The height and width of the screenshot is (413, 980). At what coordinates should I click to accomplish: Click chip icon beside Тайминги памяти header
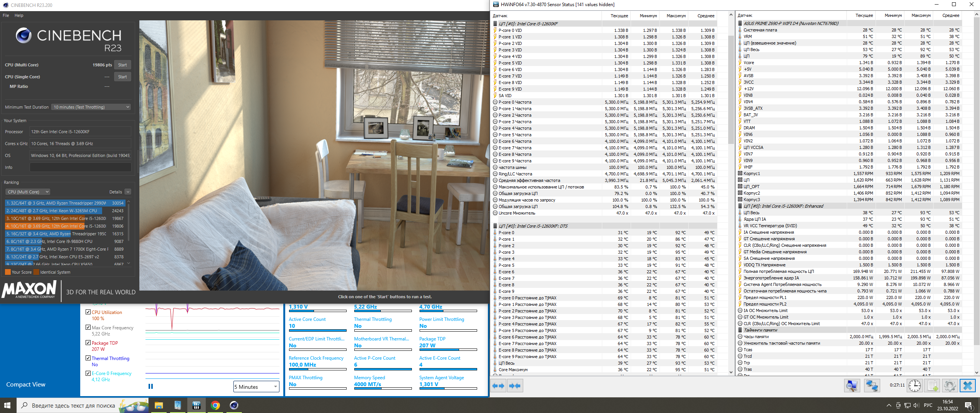[x=740, y=330]
